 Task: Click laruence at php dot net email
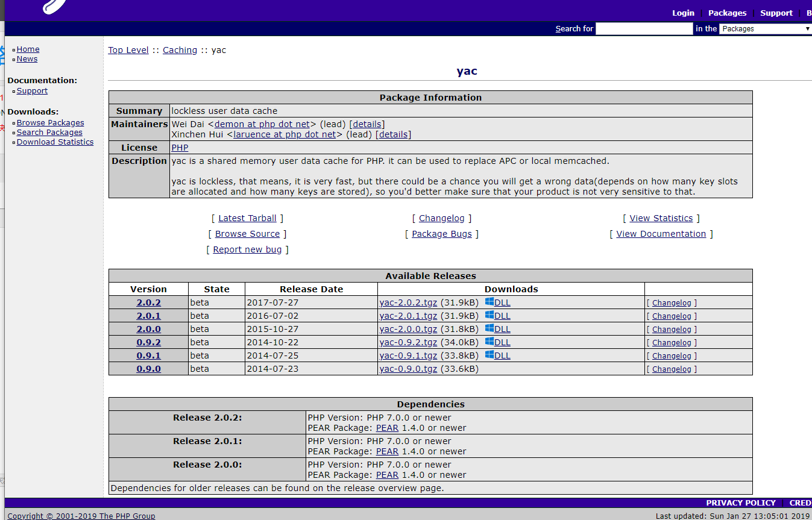[285, 134]
